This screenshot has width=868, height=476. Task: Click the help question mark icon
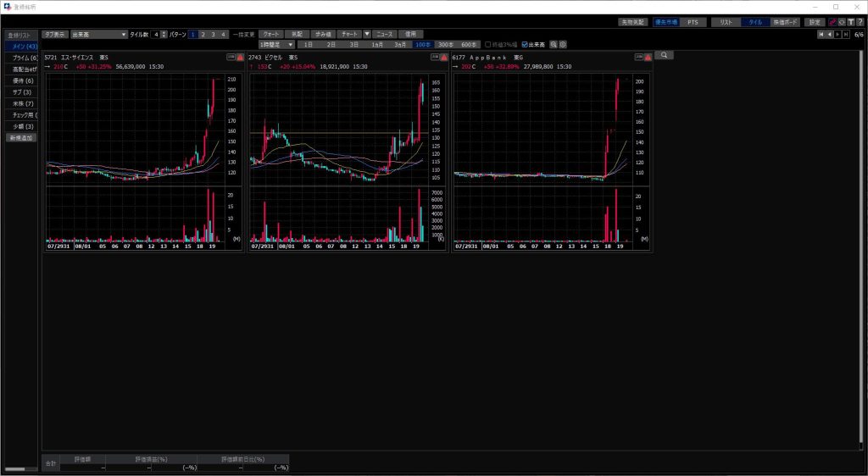click(860, 22)
